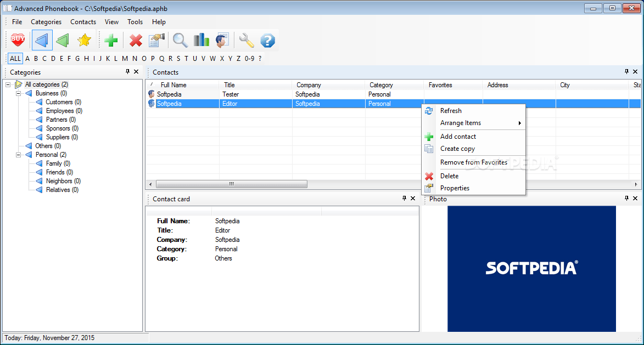Select the letter S filter tab
Screen dimensions: 644x345
coord(178,58)
